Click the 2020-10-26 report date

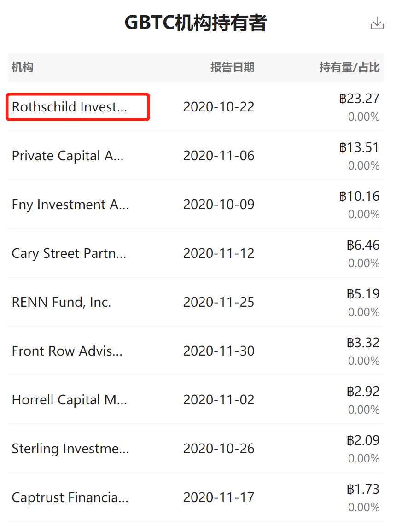[x=219, y=449]
